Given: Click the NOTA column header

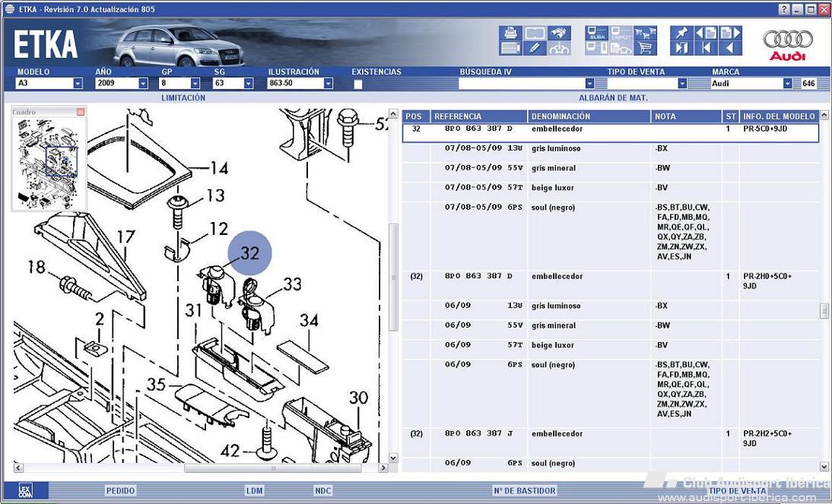Looking at the screenshot, I should pyautogui.click(x=686, y=116).
